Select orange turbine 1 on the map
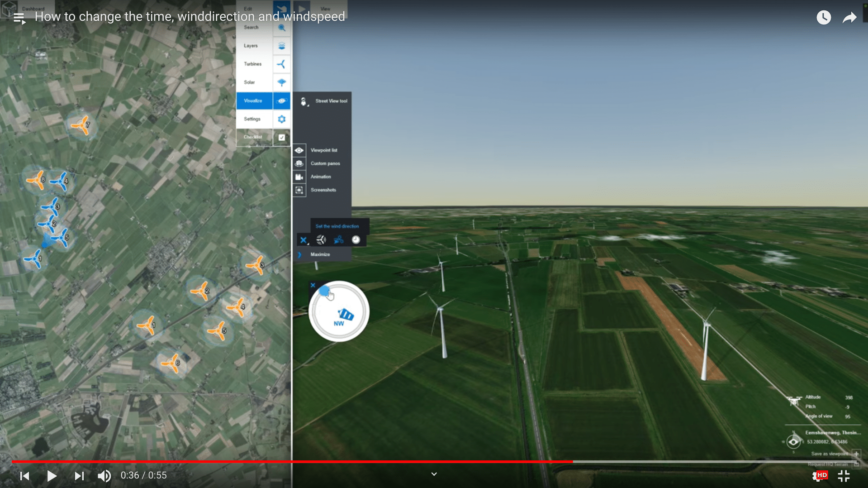The width and height of the screenshot is (868, 488). coord(147,325)
